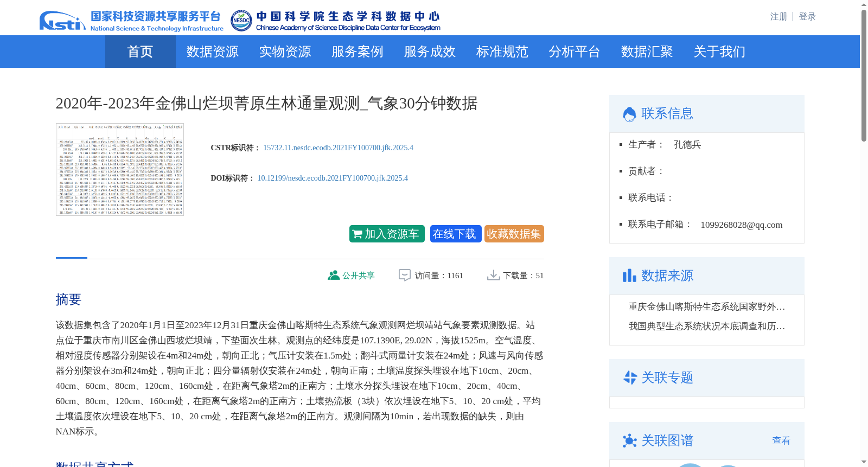Open the DOI identifier link
This screenshot has width=868, height=467.
tap(333, 178)
